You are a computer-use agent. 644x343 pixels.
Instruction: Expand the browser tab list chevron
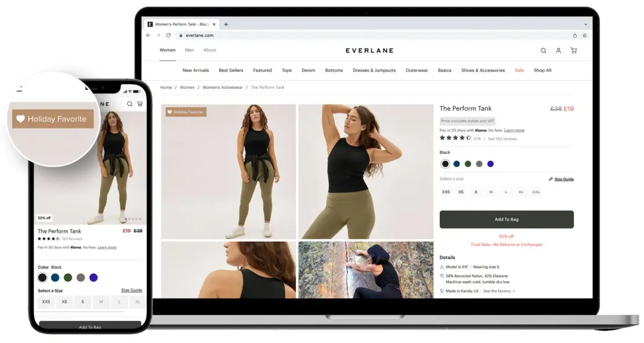(x=585, y=24)
